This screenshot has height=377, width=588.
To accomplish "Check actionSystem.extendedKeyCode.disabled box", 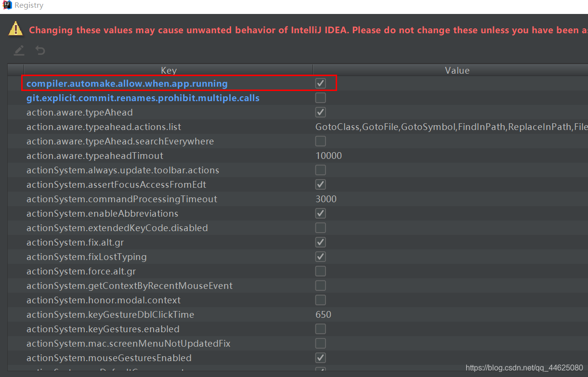I will pyautogui.click(x=320, y=228).
